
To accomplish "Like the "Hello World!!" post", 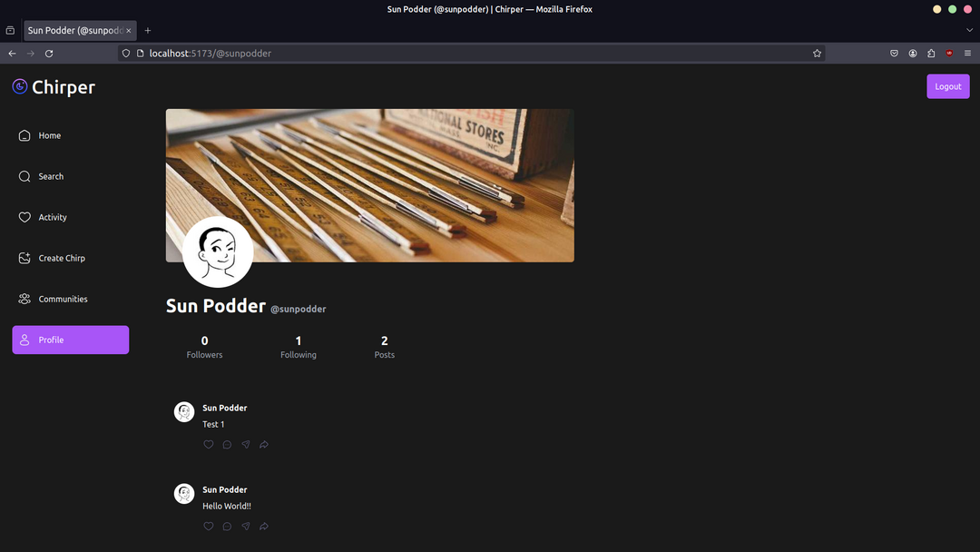I will (209, 527).
